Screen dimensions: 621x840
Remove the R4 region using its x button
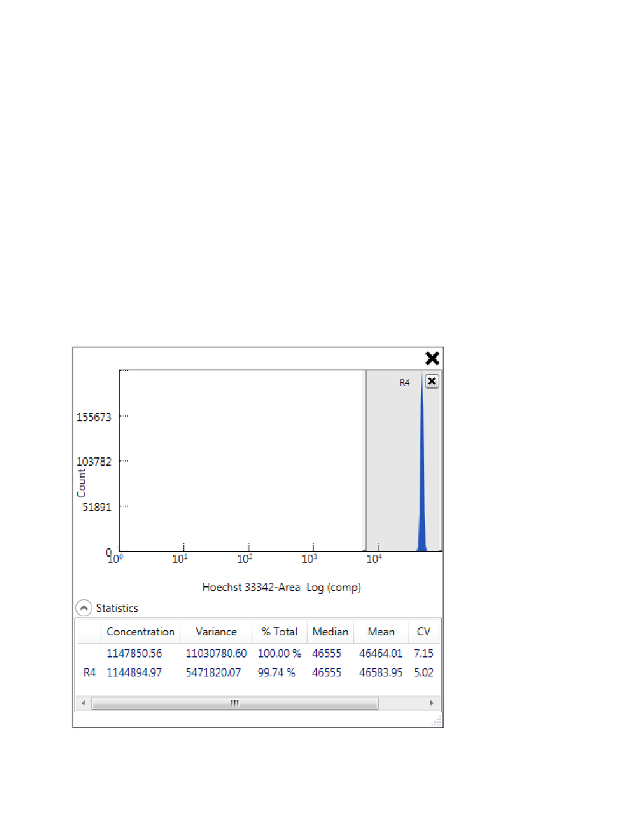click(x=431, y=381)
